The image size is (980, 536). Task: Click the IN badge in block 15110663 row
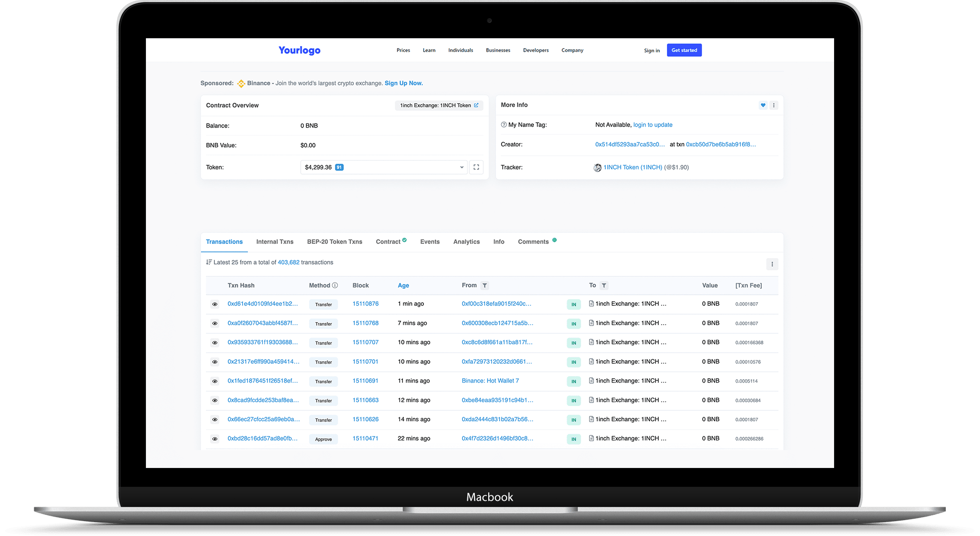(574, 401)
